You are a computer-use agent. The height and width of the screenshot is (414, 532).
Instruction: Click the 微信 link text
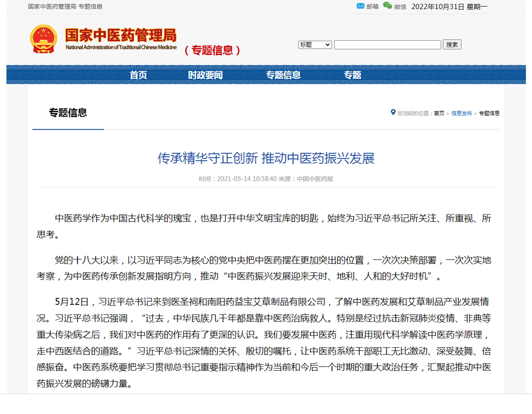pyautogui.click(x=400, y=7)
